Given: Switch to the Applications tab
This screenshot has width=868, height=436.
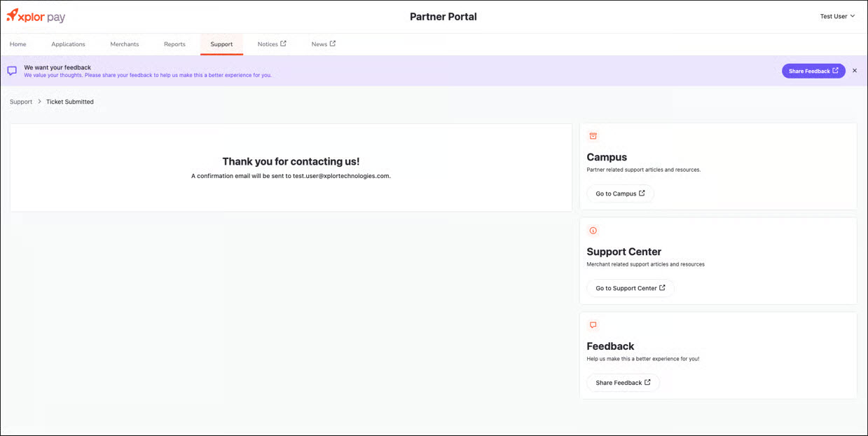Looking at the screenshot, I should pyautogui.click(x=68, y=44).
